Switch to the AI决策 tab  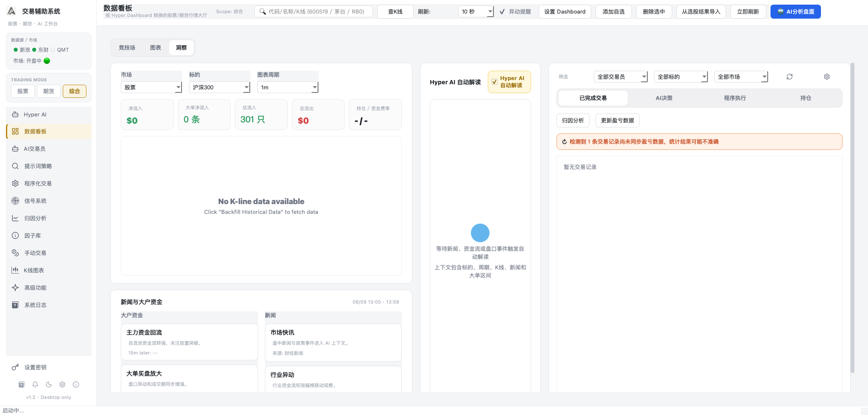[664, 98]
